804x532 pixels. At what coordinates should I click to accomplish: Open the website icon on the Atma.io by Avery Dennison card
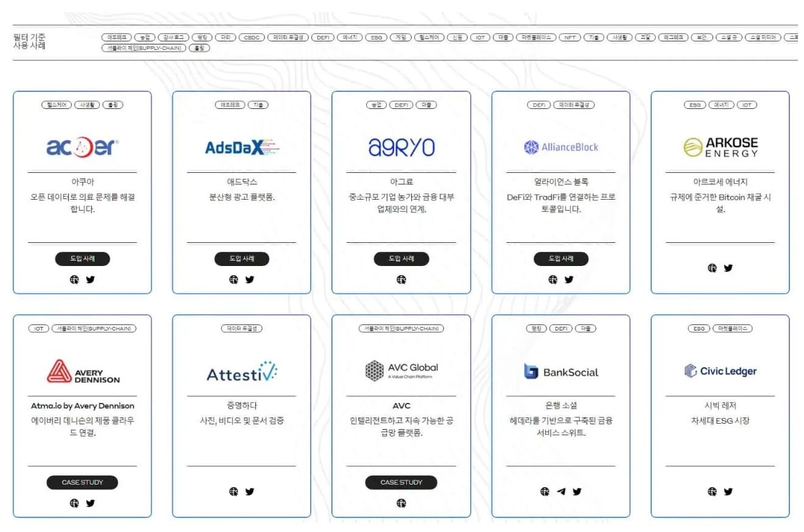74,503
